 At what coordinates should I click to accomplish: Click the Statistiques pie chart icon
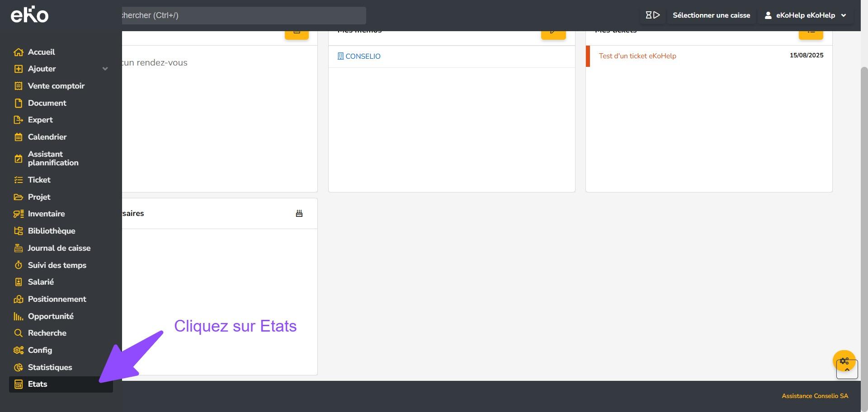tap(18, 368)
